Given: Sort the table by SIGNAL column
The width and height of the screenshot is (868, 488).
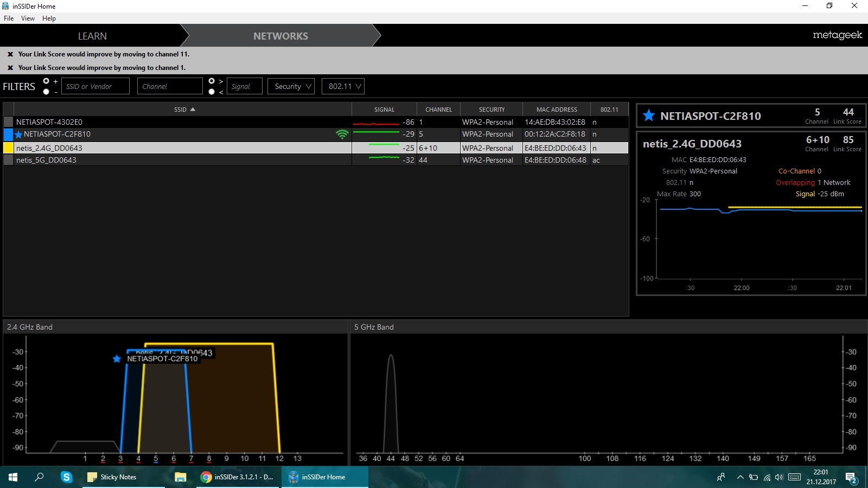Looking at the screenshot, I should (384, 110).
